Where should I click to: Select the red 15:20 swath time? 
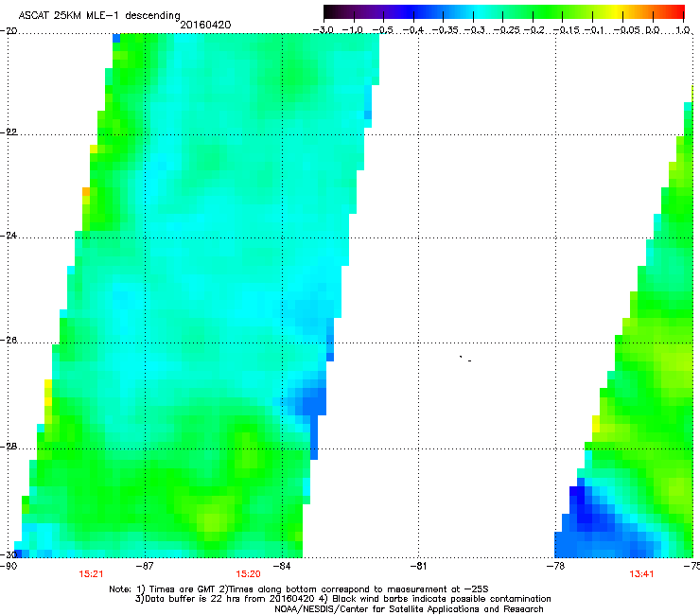coord(248,574)
